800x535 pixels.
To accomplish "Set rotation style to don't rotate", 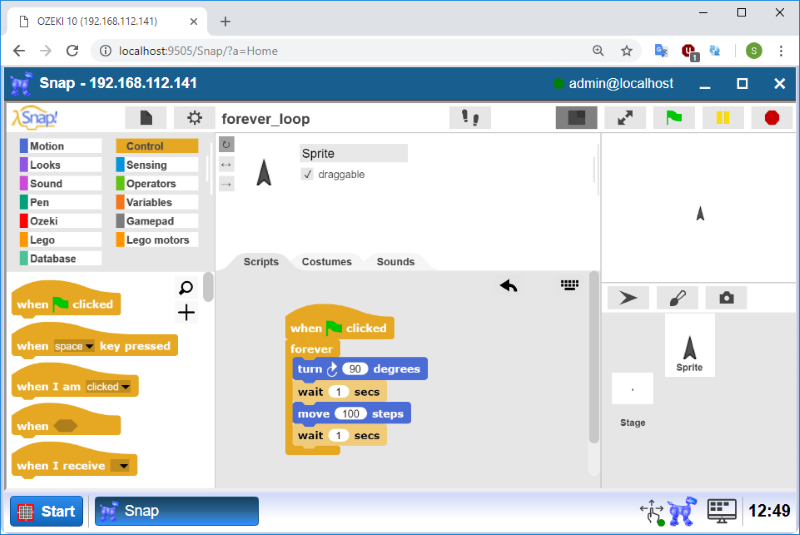I will coord(227,184).
